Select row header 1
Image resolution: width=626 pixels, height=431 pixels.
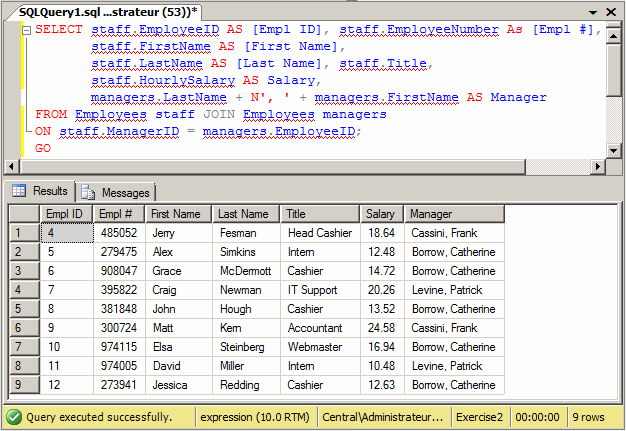pos(24,233)
